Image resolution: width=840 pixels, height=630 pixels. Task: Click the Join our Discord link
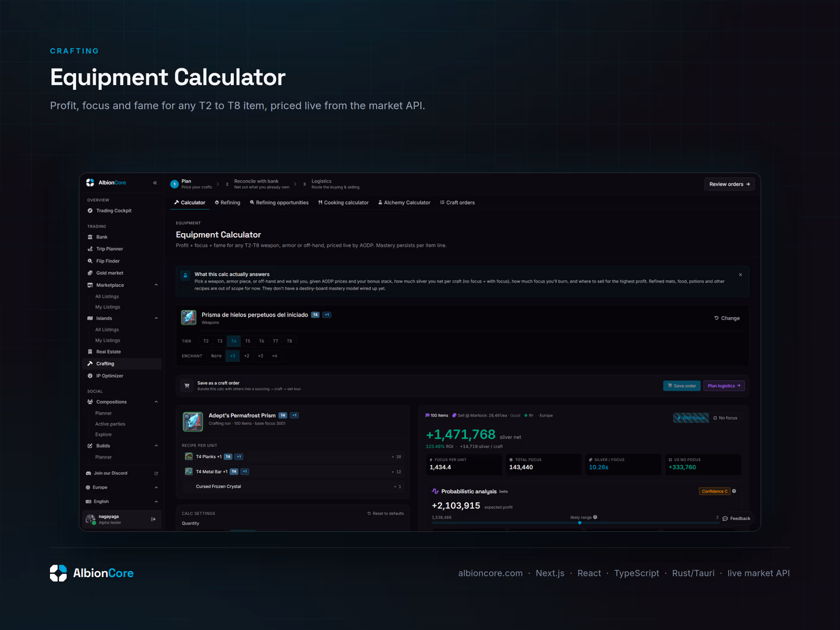pos(110,474)
